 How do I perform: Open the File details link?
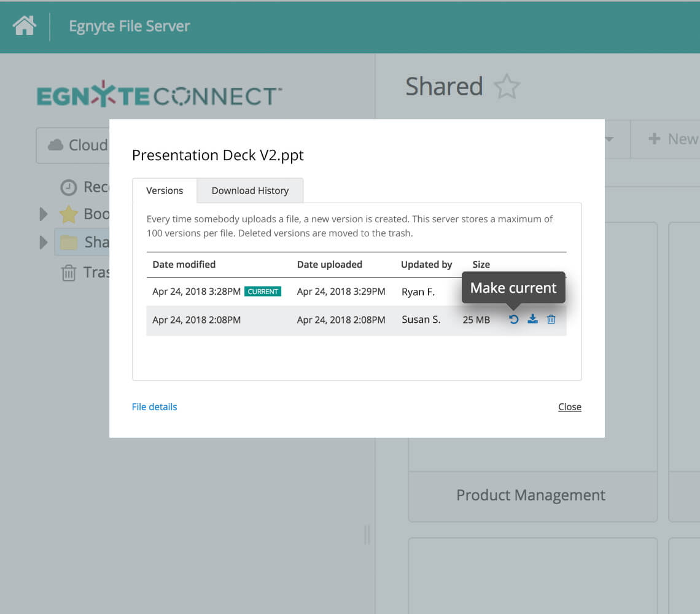point(154,406)
